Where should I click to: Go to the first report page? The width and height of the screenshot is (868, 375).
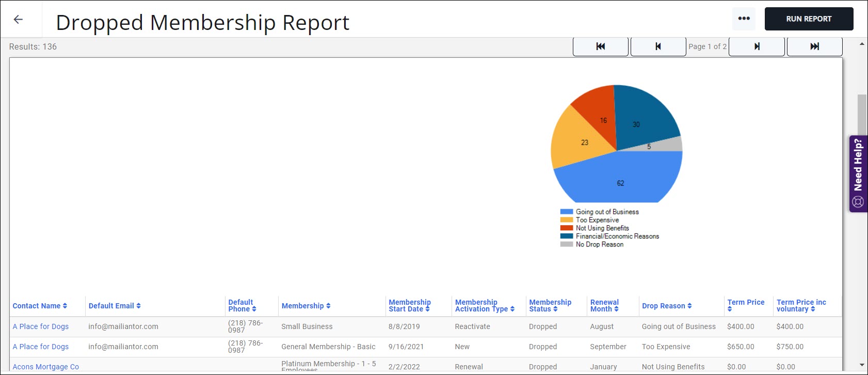point(600,46)
